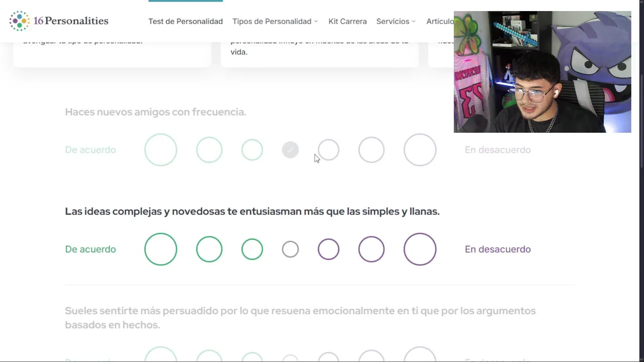
Task: Choose moderate agree for 'ideas complejas' question
Action: (x=209, y=249)
